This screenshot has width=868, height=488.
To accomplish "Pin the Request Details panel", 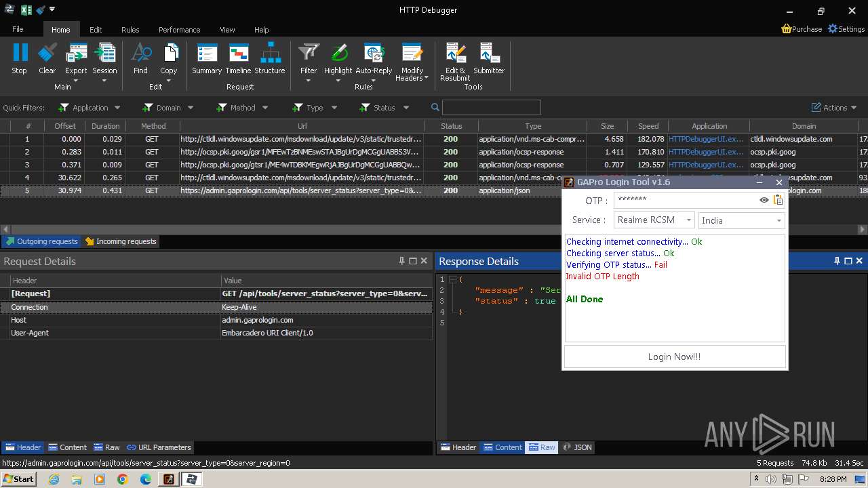I will pos(401,261).
